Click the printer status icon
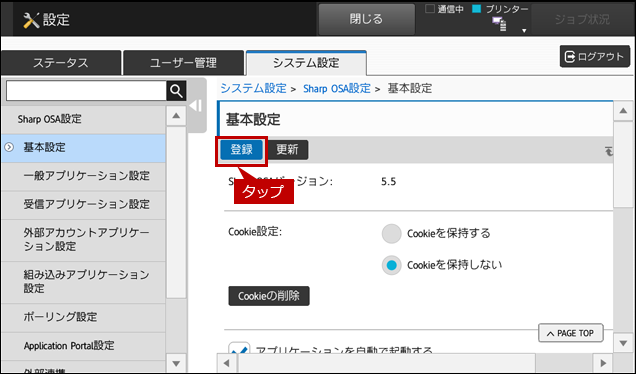This screenshot has height=374, width=636. coord(499,24)
